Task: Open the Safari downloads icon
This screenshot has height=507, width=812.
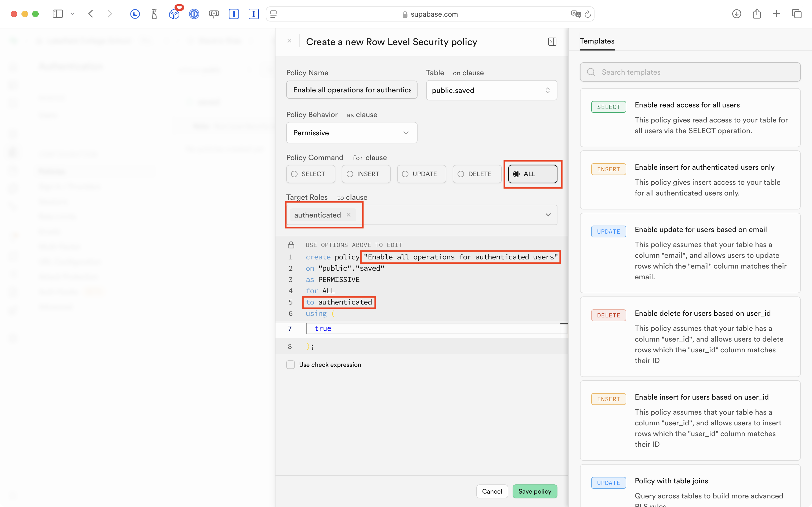Action: (x=736, y=14)
